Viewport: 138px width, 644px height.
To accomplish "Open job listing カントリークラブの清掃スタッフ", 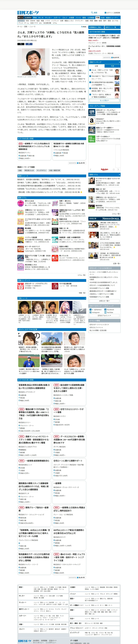I will 104,37.
